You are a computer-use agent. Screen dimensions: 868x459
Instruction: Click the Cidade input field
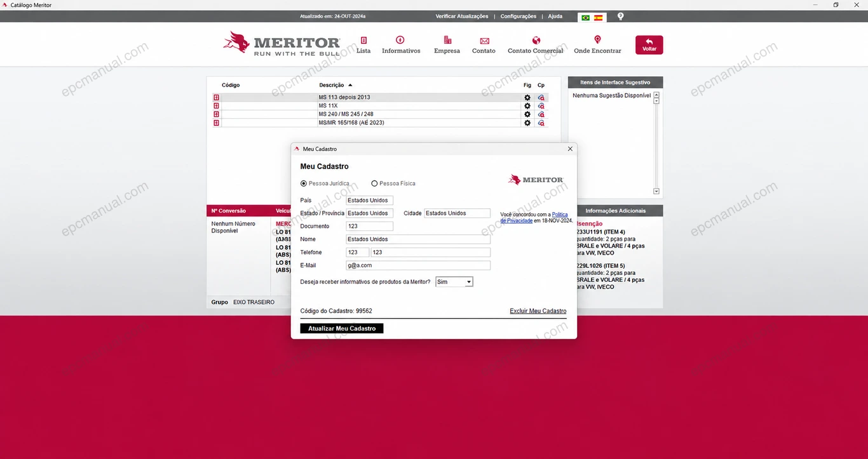(458, 213)
